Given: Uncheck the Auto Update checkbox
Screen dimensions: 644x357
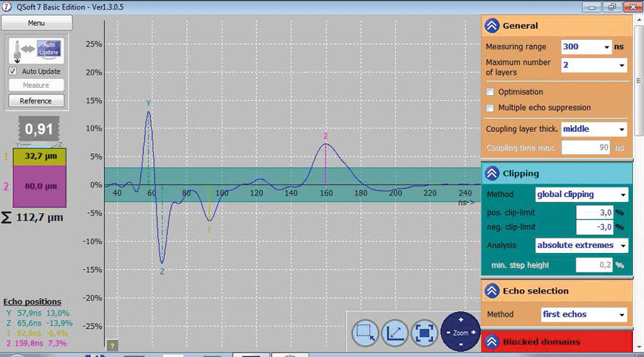Looking at the screenshot, I should point(13,72).
